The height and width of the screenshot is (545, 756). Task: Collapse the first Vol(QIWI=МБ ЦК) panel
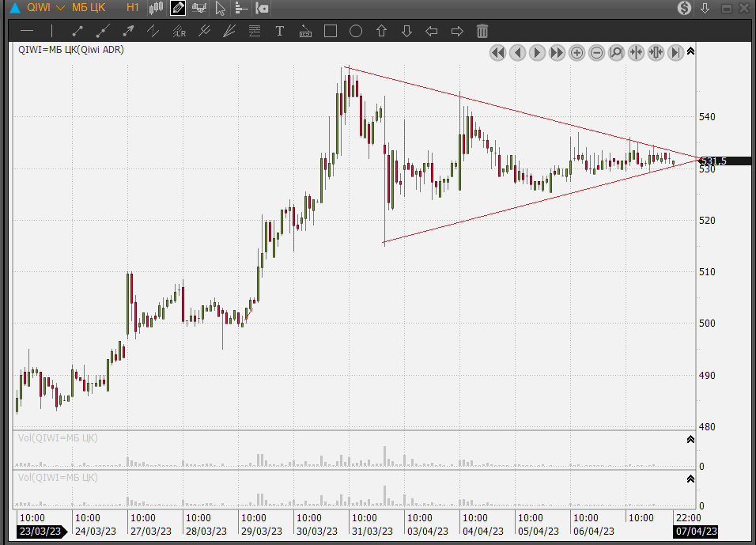690,439
